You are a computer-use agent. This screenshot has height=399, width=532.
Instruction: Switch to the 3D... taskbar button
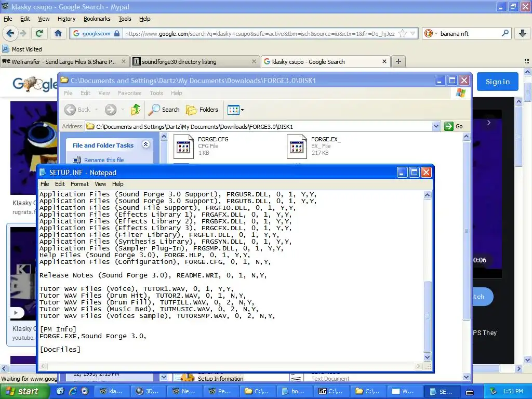click(149, 391)
